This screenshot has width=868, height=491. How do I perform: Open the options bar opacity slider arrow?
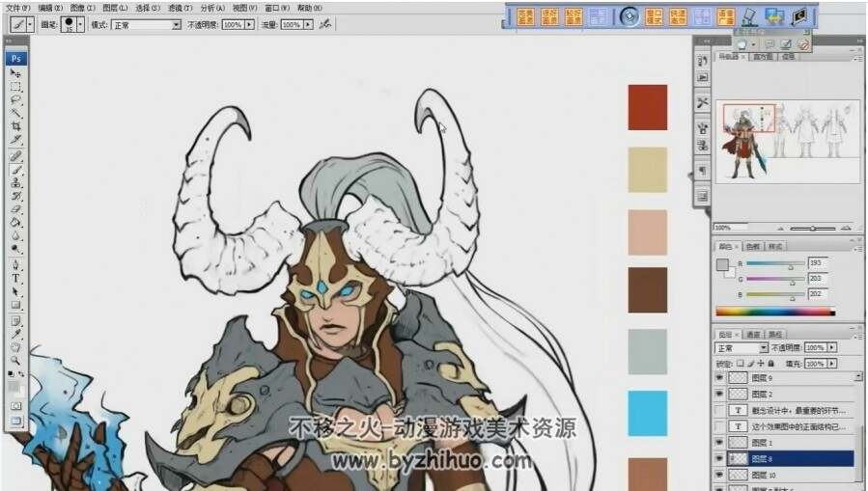click(249, 25)
